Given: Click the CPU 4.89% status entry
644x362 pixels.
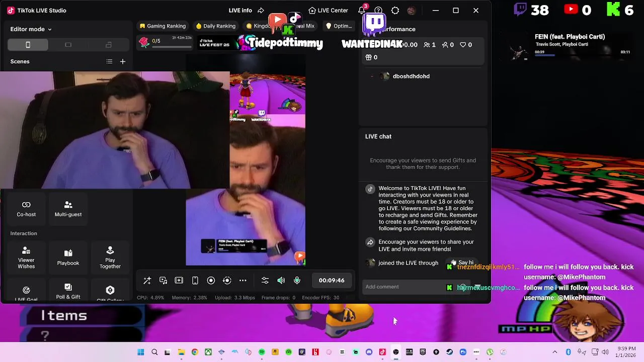Looking at the screenshot, I should [x=150, y=298].
